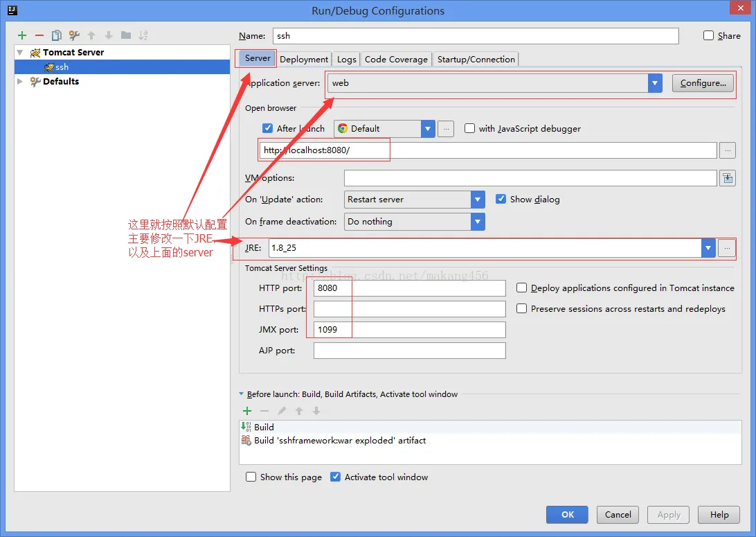Image resolution: width=756 pixels, height=537 pixels.
Task: Focus the JMX port field
Action: pyautogui.click(x=409, y=330)
